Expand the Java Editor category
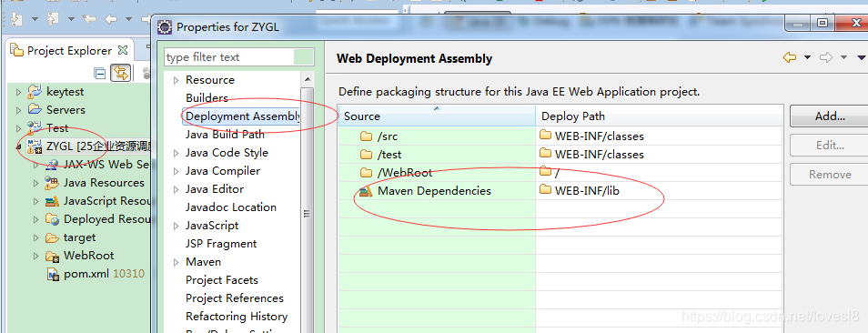 [176, 190]
